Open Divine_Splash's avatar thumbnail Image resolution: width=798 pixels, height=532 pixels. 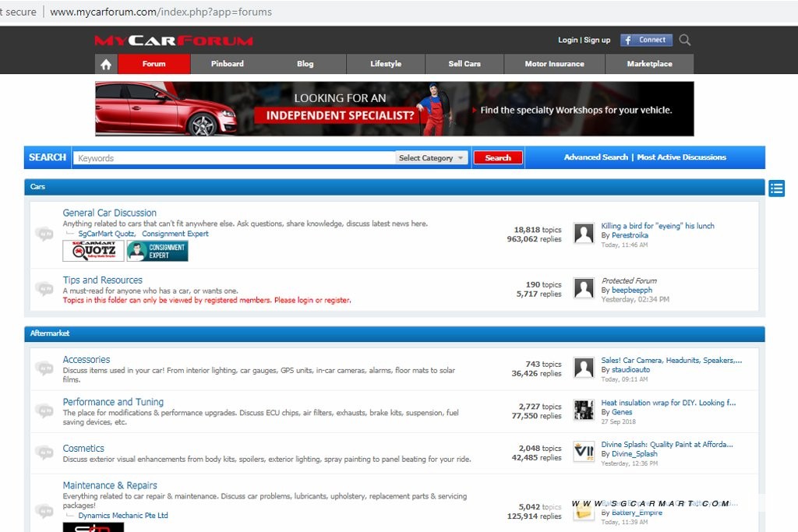click(x=584, y=452)
